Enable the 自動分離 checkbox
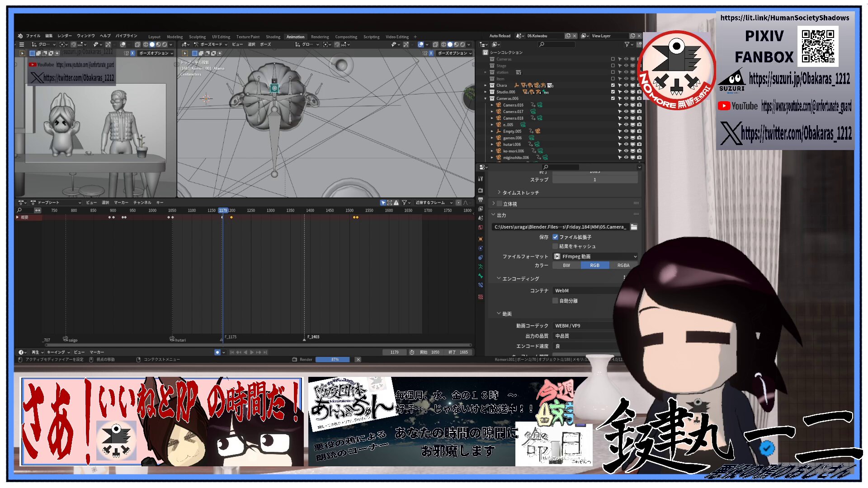The image size is (868, 488). click(555, 300)
